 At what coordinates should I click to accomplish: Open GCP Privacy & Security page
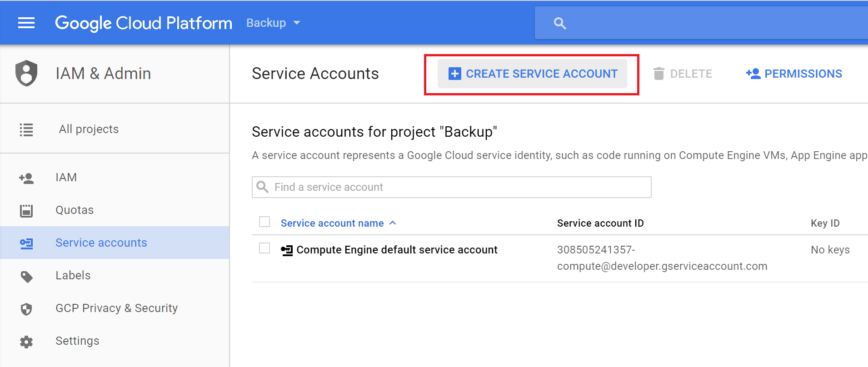point(115,308)
